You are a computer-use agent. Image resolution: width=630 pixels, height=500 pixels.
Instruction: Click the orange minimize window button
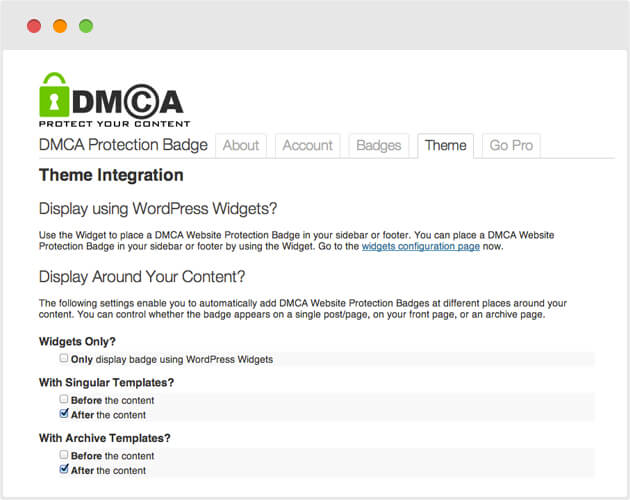[60, 26]
